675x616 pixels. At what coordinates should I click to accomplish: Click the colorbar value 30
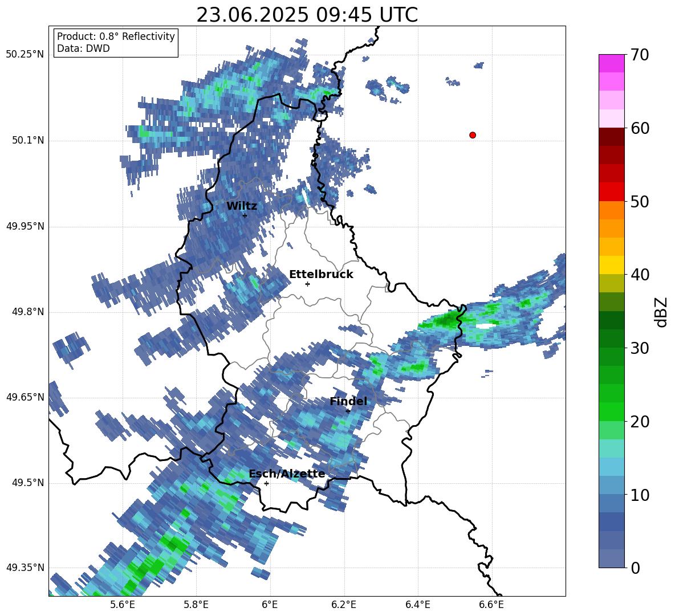pos(640,348)
